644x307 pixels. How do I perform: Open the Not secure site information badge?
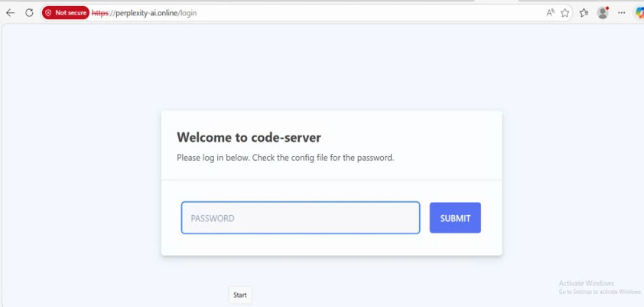[x=66, y=13]
